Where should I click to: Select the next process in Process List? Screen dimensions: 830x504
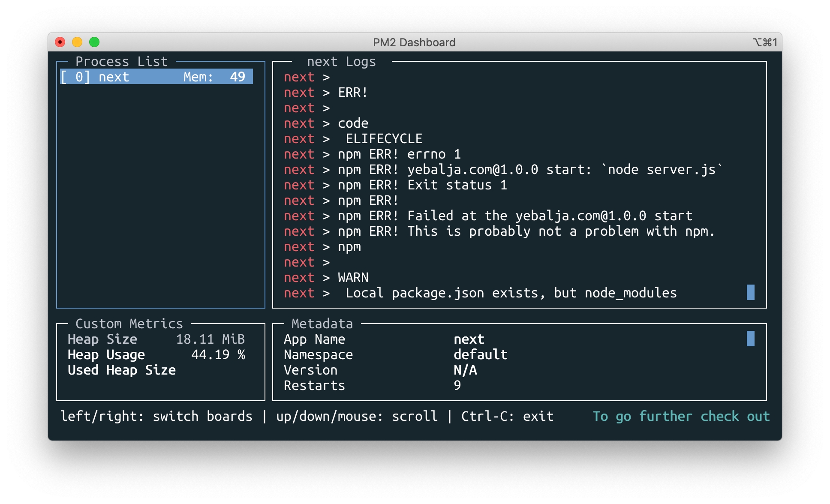[156, 77]
